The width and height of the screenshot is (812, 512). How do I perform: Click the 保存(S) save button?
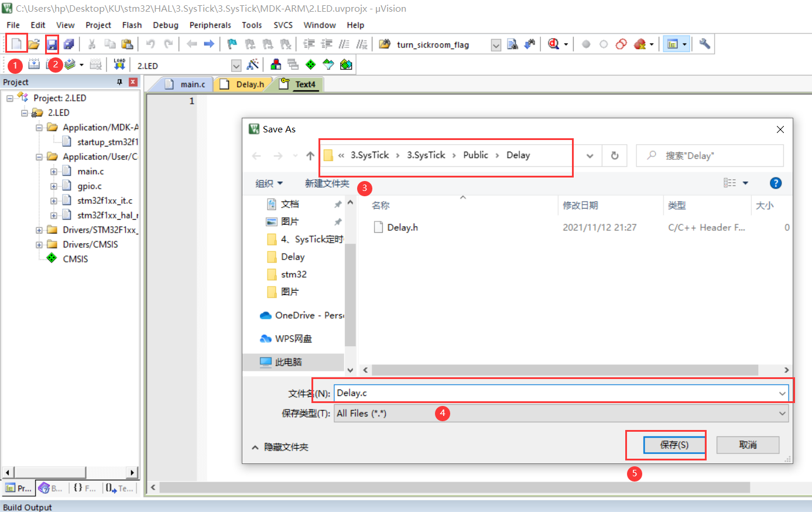pyautogui.click(x=674, y=445)
